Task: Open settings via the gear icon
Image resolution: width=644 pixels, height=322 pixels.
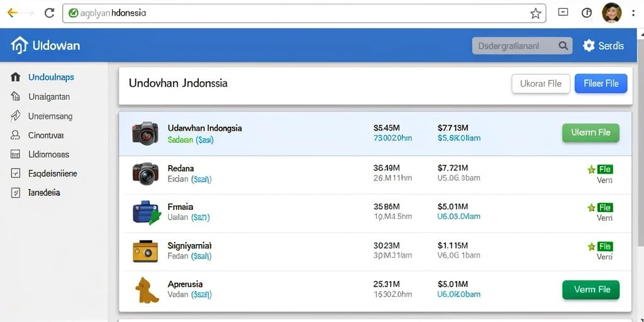Action: click(589, 45)
